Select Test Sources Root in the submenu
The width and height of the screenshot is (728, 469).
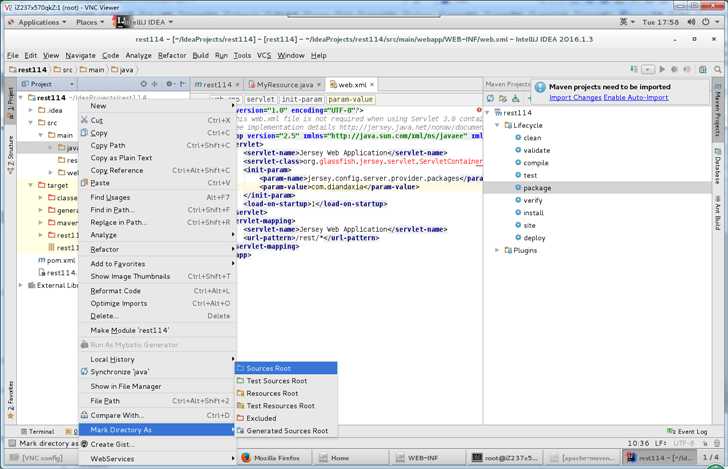[x=286, y=381]
